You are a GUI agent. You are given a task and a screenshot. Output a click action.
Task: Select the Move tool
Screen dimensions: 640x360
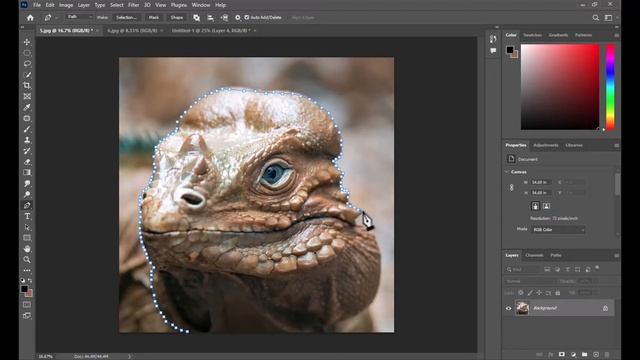coord(27,42)
